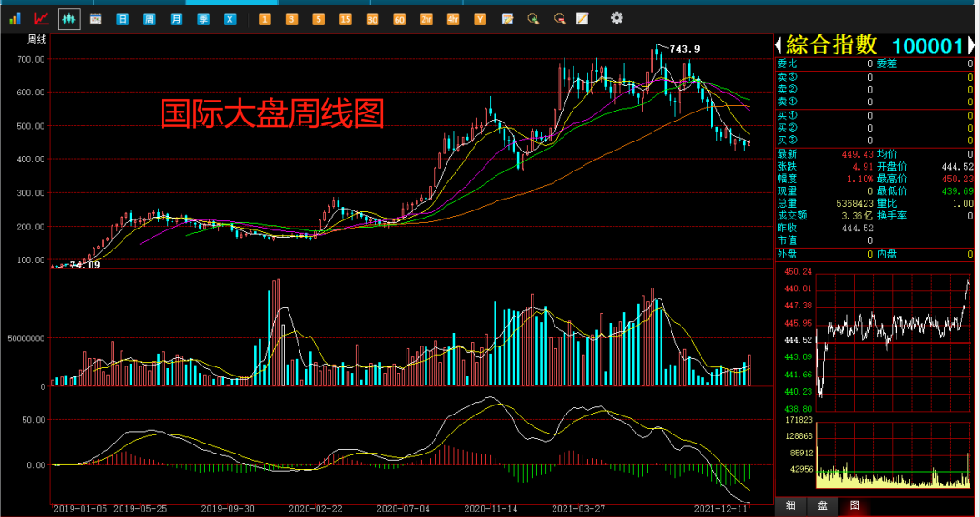Open the notepad drawing tool icon
The width and height of the screenshot is (980, 517).
coord(582,19)
